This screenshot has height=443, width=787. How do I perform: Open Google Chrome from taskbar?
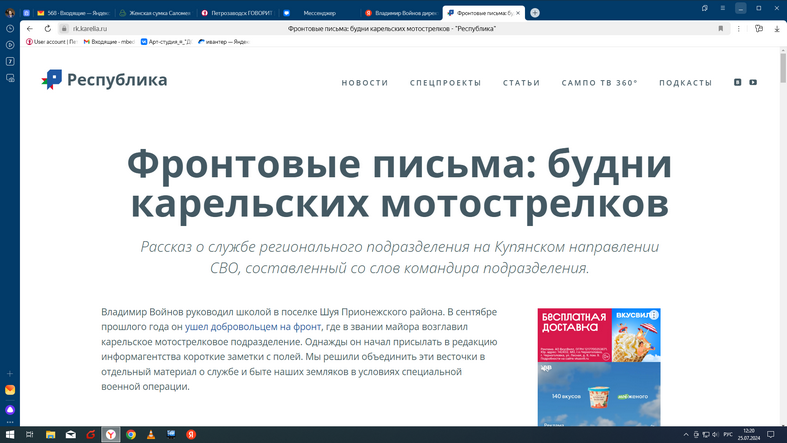click(x=130, y=434)
